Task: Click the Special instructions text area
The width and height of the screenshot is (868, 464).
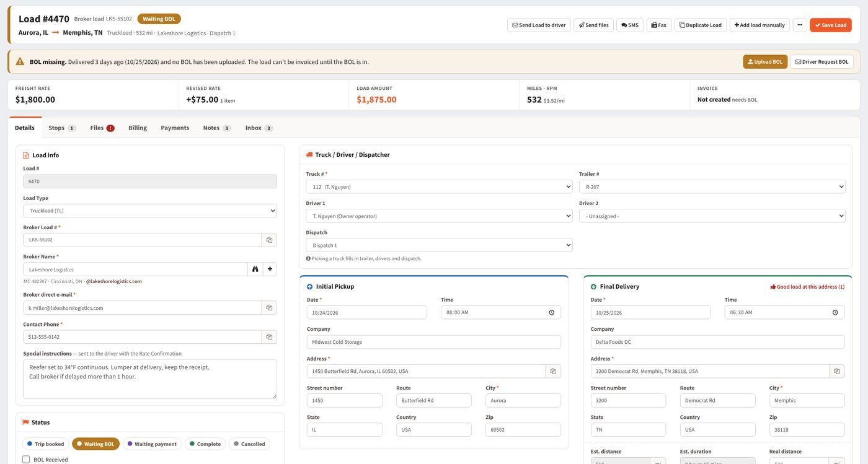Action: (150, 379)
